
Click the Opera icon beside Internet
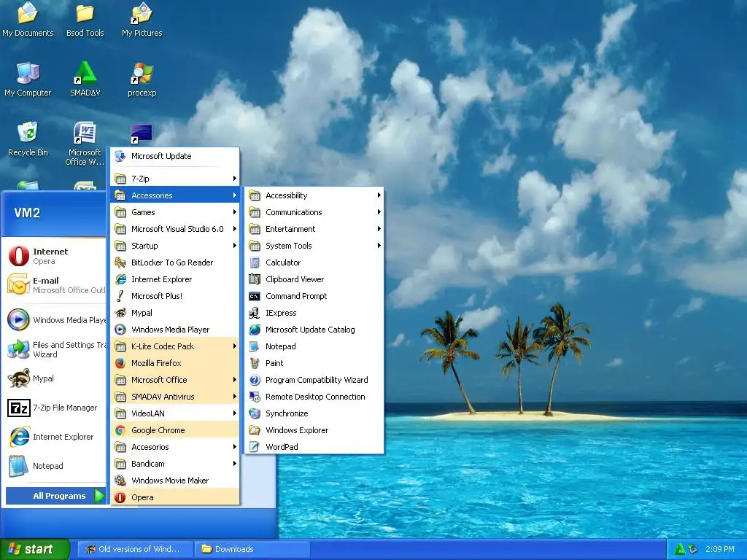pyautogui.click(x=18, y=256)
